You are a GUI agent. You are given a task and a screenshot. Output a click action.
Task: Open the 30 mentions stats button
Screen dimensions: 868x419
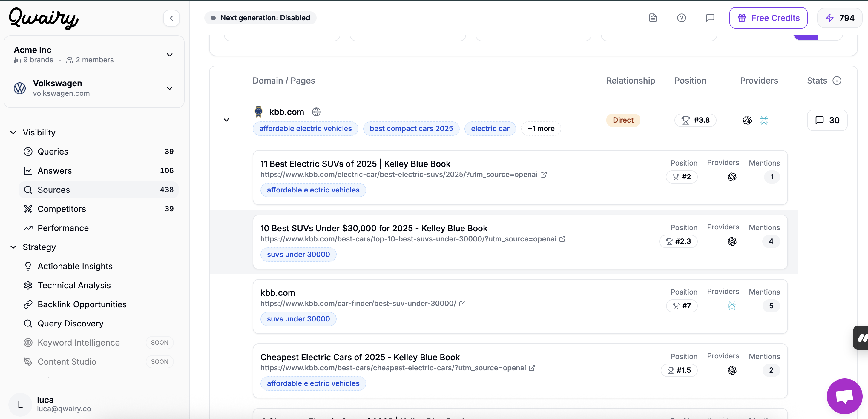pyautogui.click(x=827, y=120)
